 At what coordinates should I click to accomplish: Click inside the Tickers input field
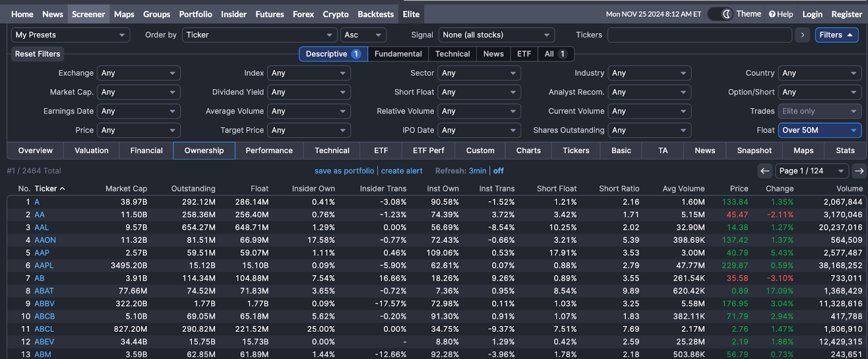coord(700,35)
